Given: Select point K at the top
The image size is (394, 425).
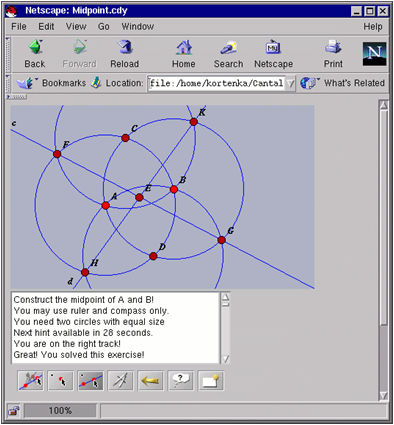Looking at the screenshot, I should 194,122.
